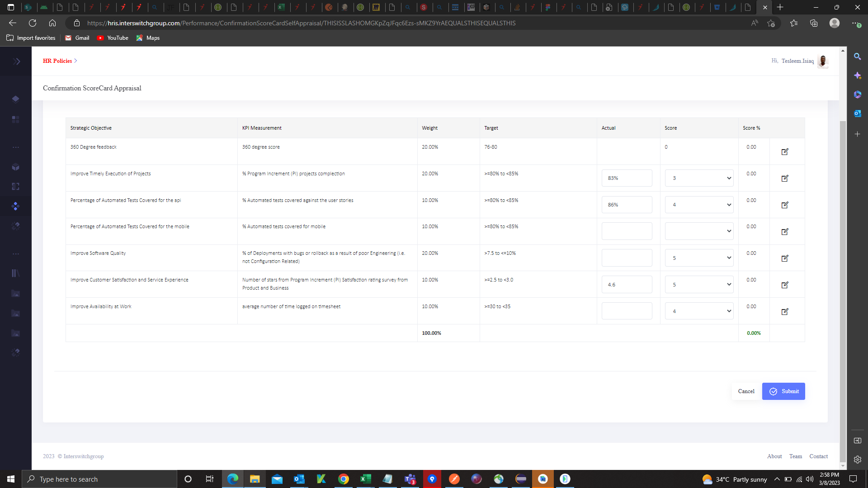Open Edge sidebar search icon
This screenshot has width=868, height=488.
[857, 56]
